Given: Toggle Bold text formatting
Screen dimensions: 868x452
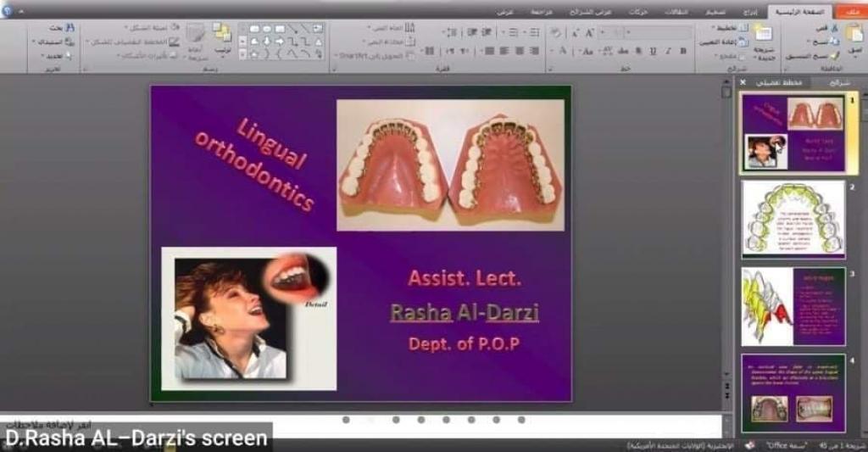Looking at the screenshot, I should 683,51.
